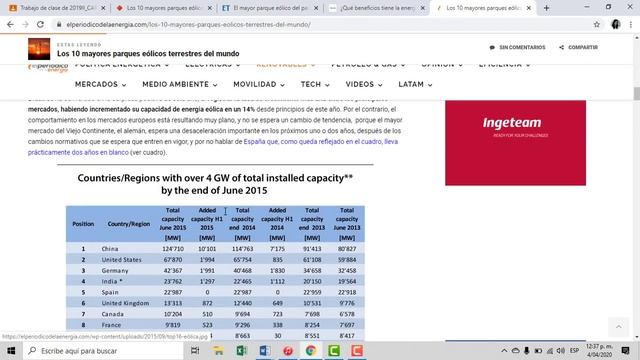The image size is (640, 360).
Task: Open the 'prácticamente dos años en blanco' link
Action: click(78, 152)
